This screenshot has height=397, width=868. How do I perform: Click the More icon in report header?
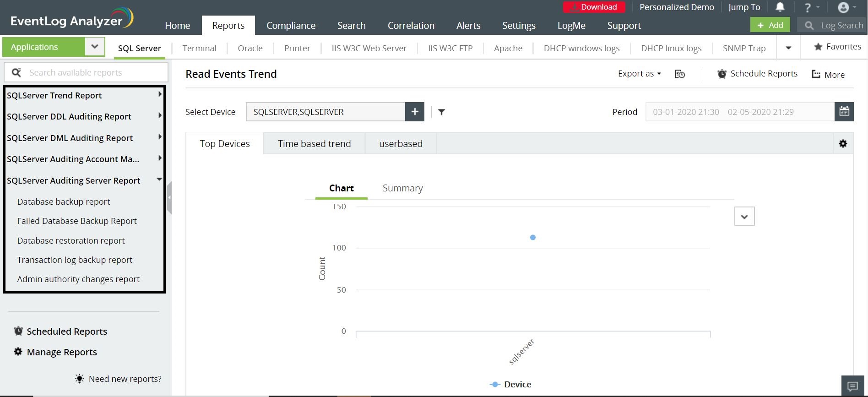[816, 74]
